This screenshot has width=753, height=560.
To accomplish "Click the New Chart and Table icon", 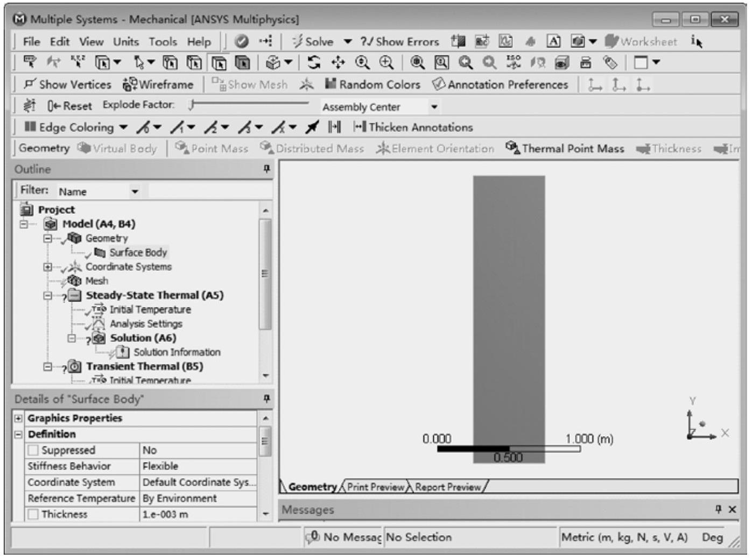I will 505,41.
